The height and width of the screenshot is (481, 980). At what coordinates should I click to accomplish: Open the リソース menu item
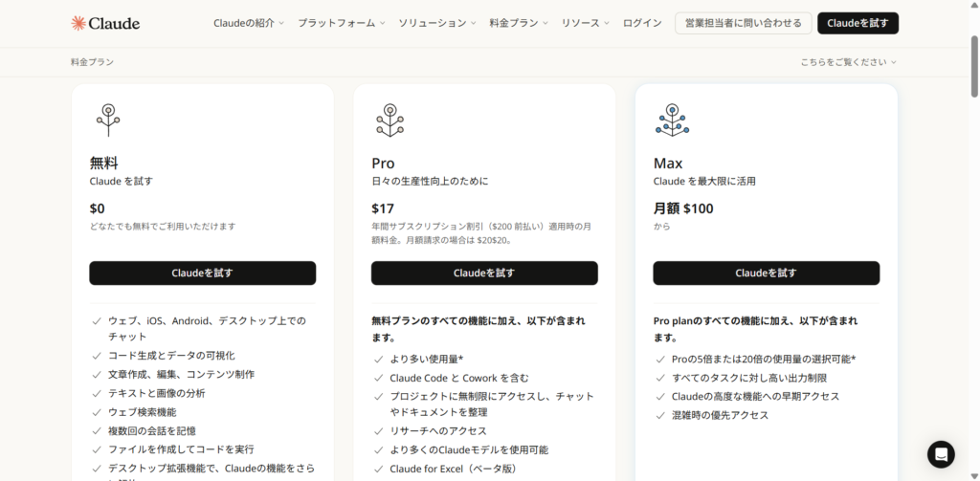point(585,23)
